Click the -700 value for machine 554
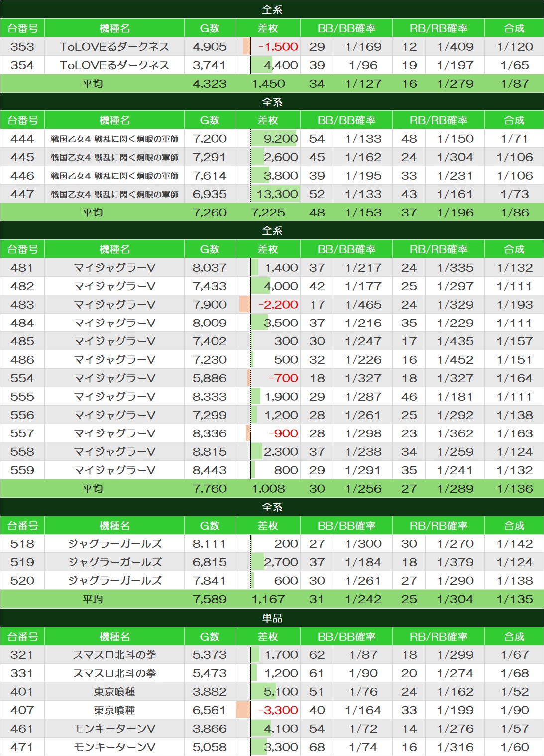544x756 pixels. click(283, 378)
